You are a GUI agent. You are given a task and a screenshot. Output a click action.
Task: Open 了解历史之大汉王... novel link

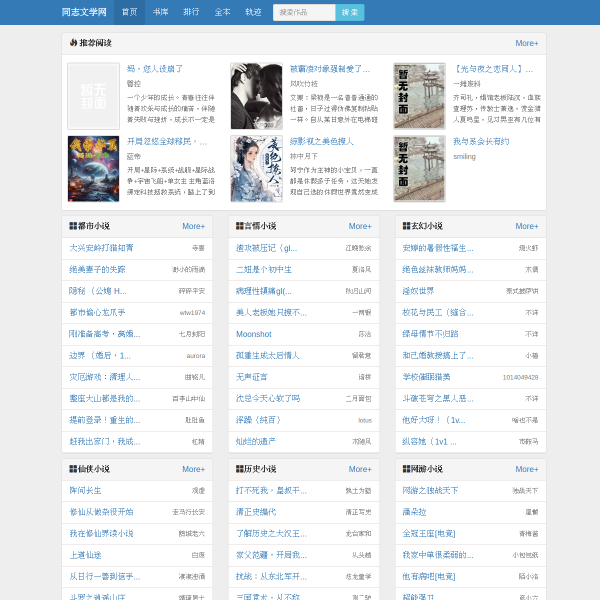(x=271, y=533)
